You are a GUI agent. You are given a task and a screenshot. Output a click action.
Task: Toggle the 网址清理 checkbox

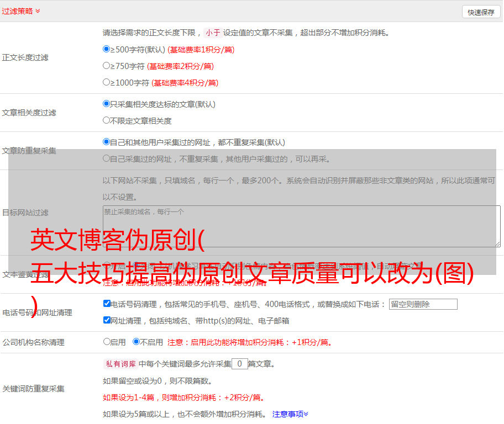click(x=107, y=320)
